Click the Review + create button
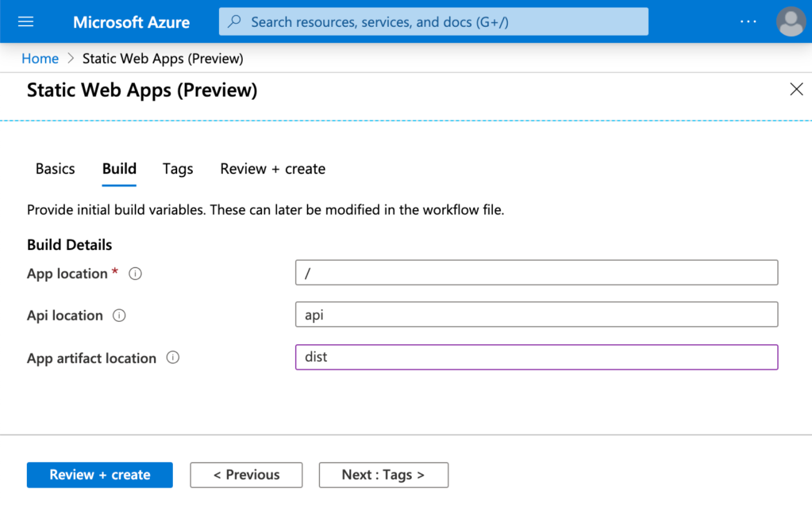This screenshot has height=521, width=812. (100, 475)
